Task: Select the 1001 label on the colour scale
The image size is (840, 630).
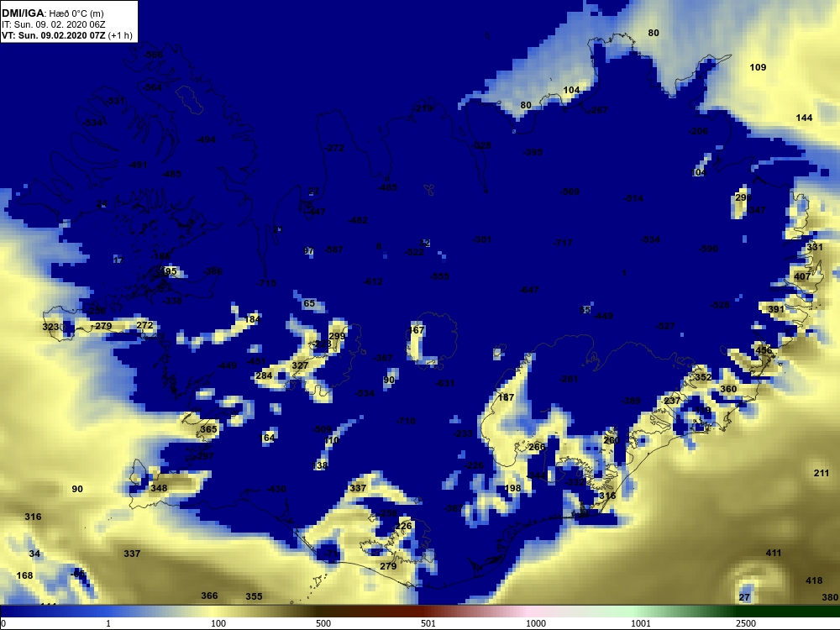Action: pos(640,623)
